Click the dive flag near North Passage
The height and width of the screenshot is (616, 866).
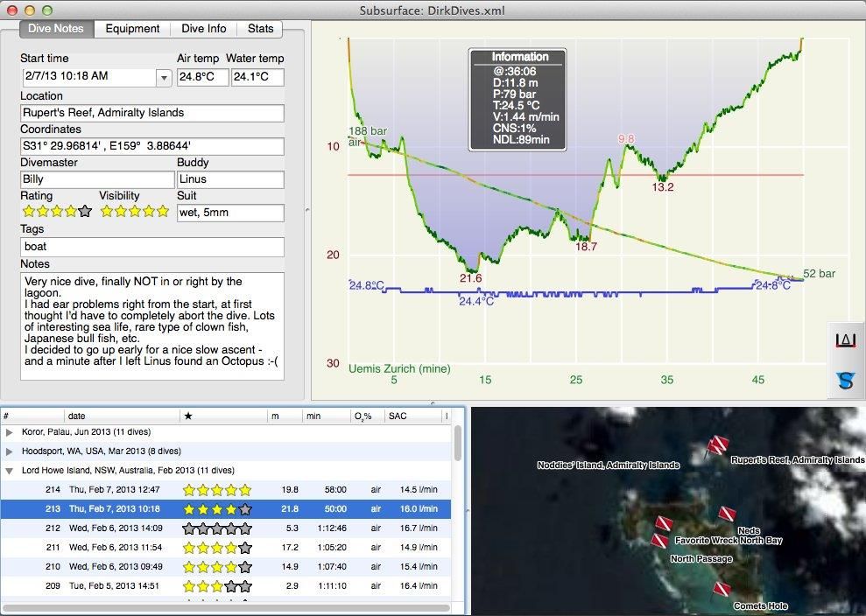658,539
